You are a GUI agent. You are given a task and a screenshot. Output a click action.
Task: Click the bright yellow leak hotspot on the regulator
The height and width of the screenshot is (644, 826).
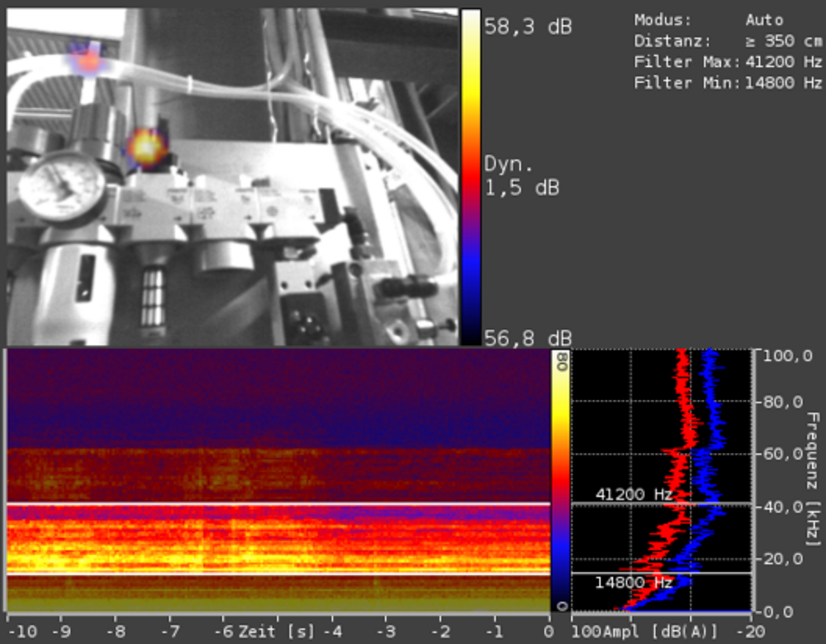[x=146, y=147]
